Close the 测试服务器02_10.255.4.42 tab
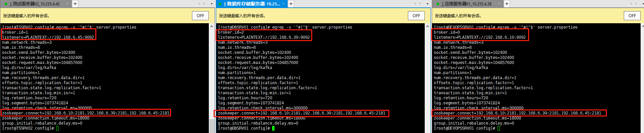 pyautogui.click(x=67, y=4)
